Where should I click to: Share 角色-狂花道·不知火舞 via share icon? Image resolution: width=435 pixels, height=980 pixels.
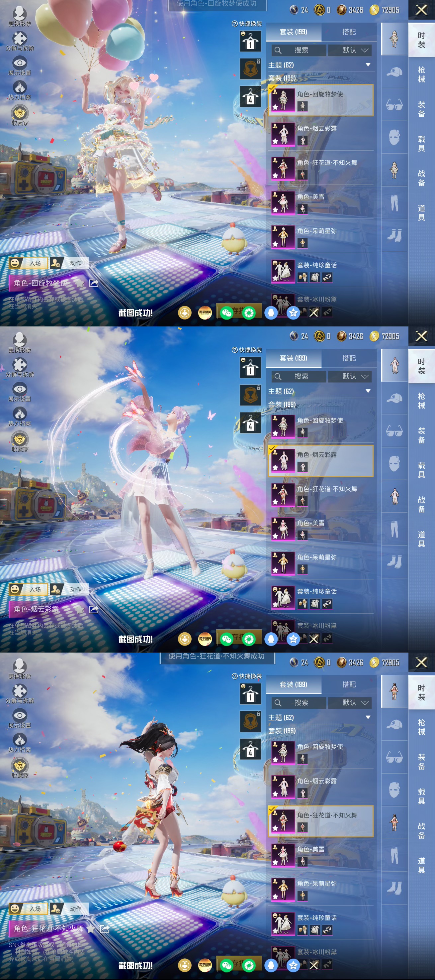(x=105, y=929)
